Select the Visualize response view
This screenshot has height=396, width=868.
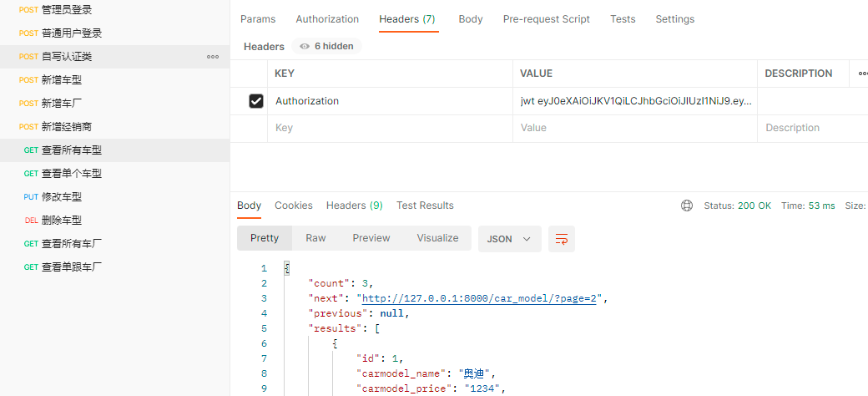(437, 238)
